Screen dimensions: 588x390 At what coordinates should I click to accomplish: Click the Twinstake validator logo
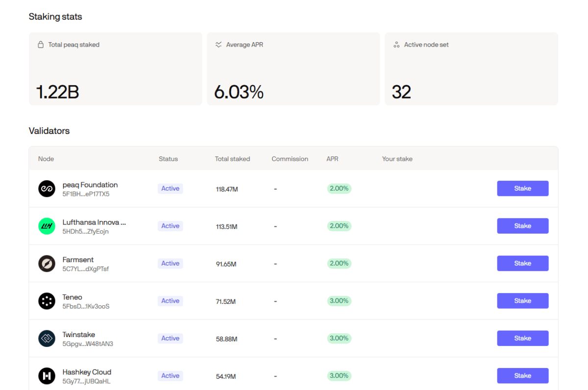point(47,339)
